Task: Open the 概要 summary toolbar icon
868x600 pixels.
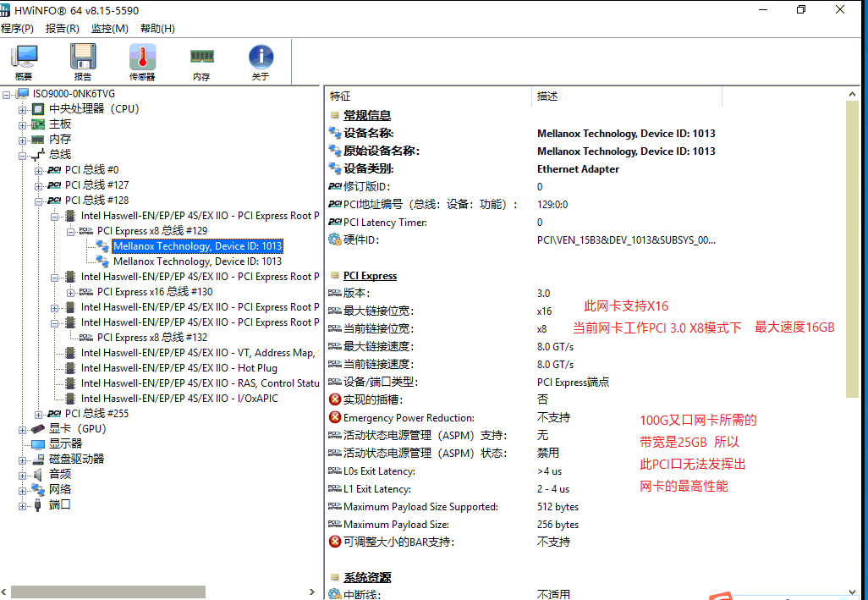Action: click(x=24, y=58)
